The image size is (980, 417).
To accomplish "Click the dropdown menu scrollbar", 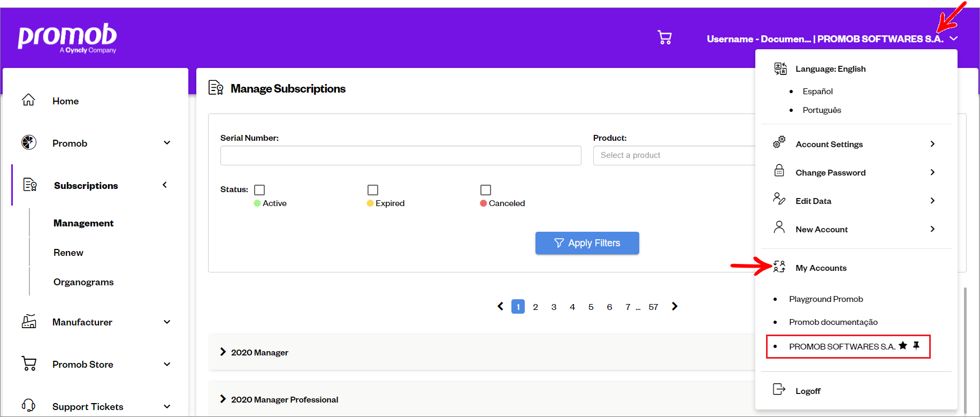I will pos(965,351).
